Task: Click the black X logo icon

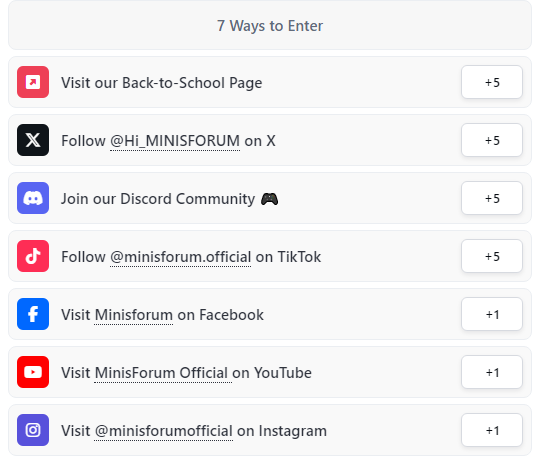Action: [x=33, y=140]
